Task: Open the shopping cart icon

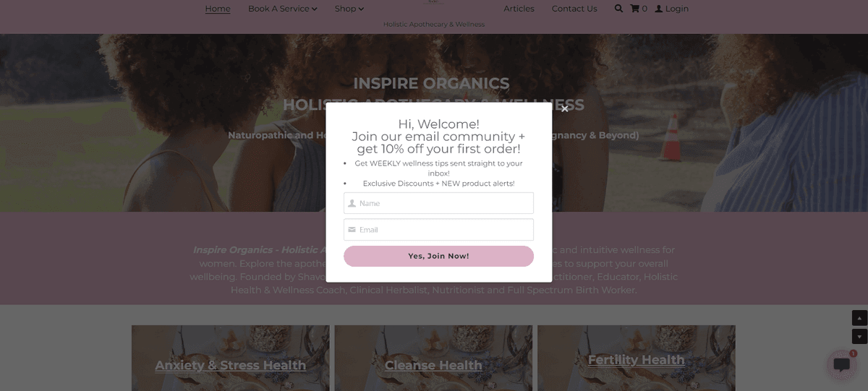Action: point(635,9)
